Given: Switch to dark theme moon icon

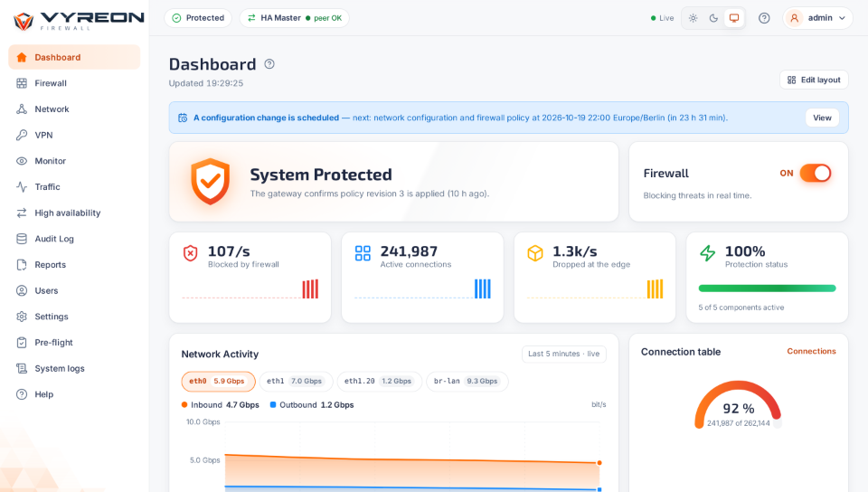Looking at the screenshot, I should [x=713, y=18].
